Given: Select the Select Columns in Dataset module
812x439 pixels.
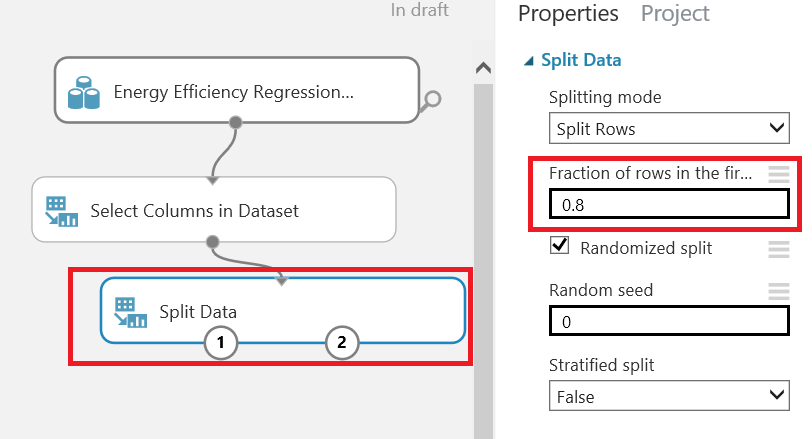Looking at the screenshot, I should click(215, 211).
